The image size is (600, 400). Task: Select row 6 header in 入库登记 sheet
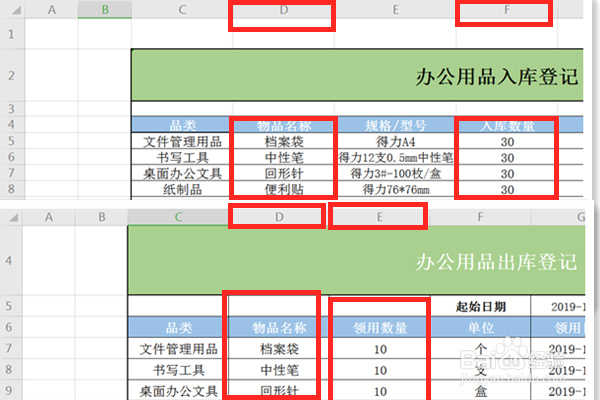(11, 157)
